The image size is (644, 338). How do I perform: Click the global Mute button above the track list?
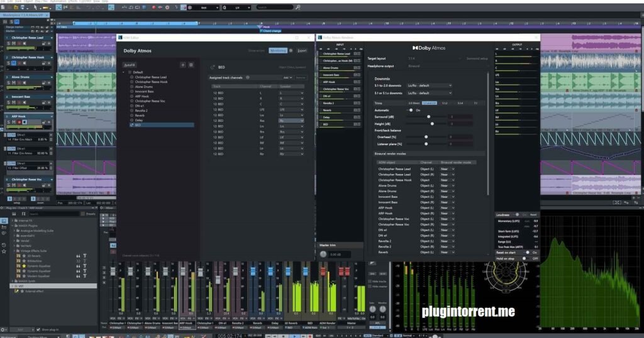pos(16,22)
